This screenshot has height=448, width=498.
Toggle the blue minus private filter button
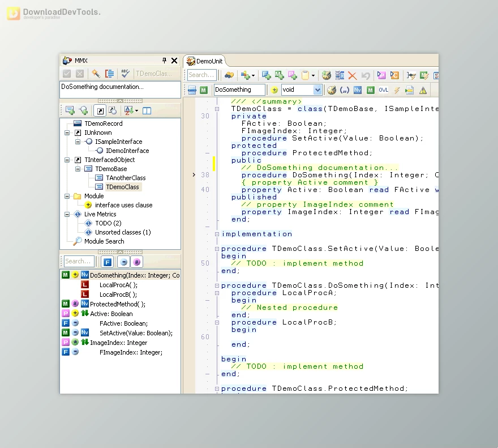click(x=124, y=262)
